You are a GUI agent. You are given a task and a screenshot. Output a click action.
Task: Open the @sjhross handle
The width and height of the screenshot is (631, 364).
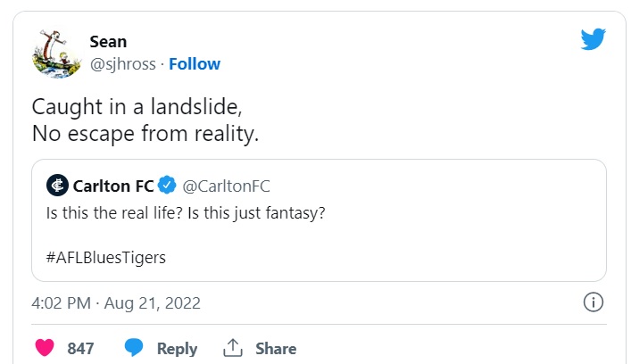(x=122, y=64)
